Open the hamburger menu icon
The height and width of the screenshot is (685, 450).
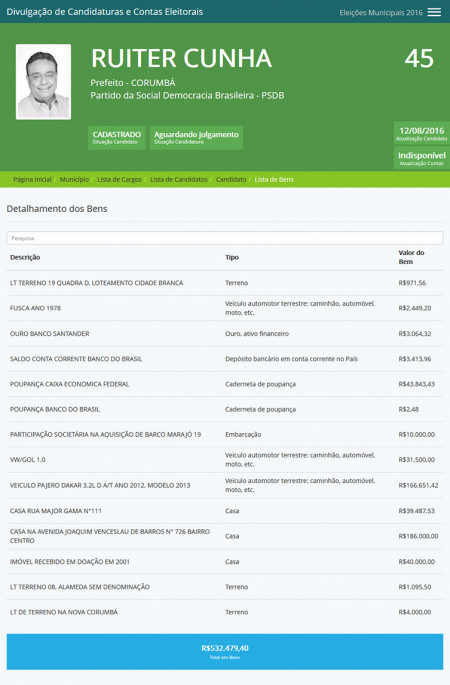click(434, 12)
